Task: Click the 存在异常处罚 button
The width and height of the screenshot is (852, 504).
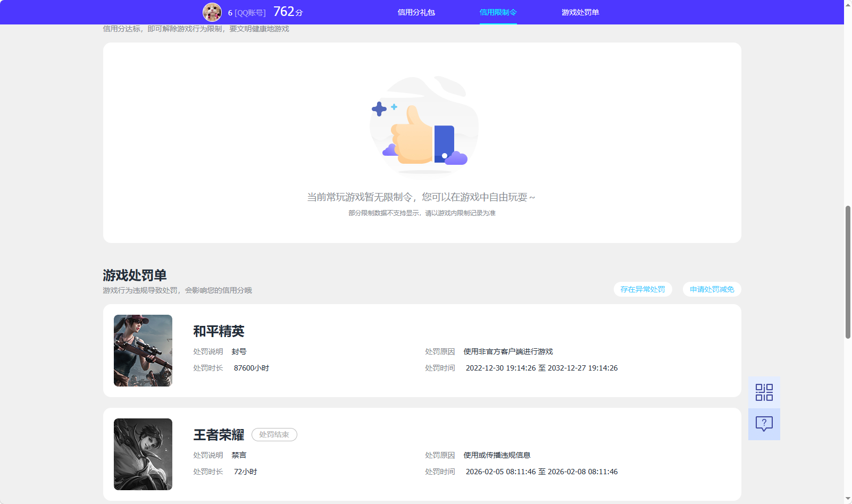Action: pyautogui.click(x=642, y=289)
